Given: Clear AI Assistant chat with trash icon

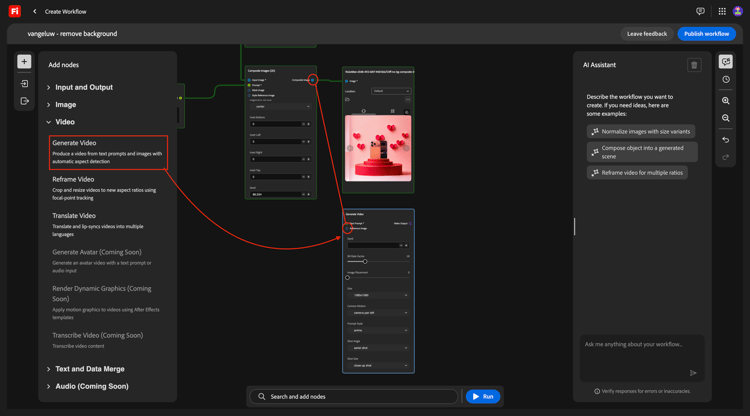Looking at the screenshot, I should click(x=694, y=65).
